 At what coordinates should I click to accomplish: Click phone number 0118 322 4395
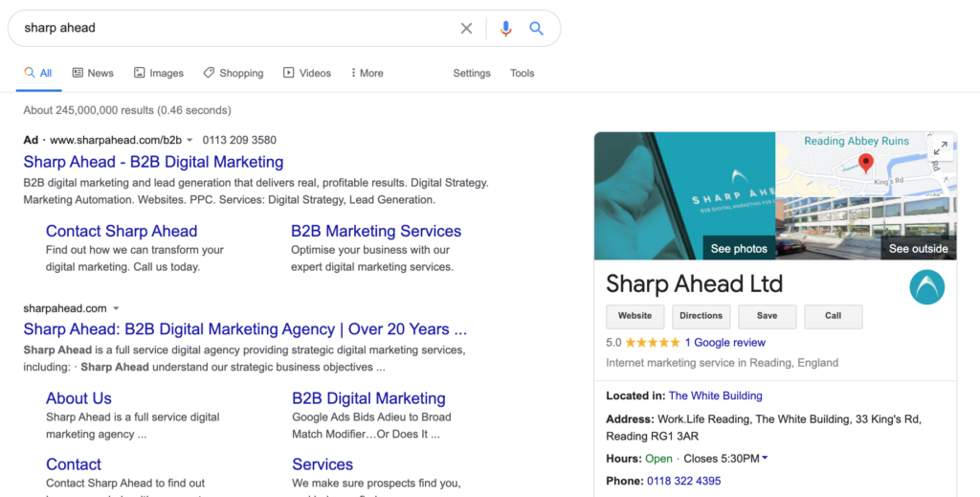pos(683,481)
